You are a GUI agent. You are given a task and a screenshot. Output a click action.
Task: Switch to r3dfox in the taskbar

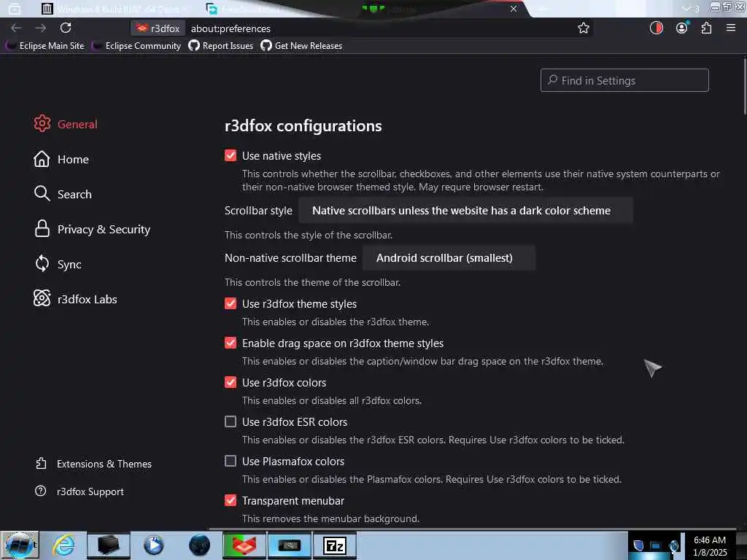[244, 545]
